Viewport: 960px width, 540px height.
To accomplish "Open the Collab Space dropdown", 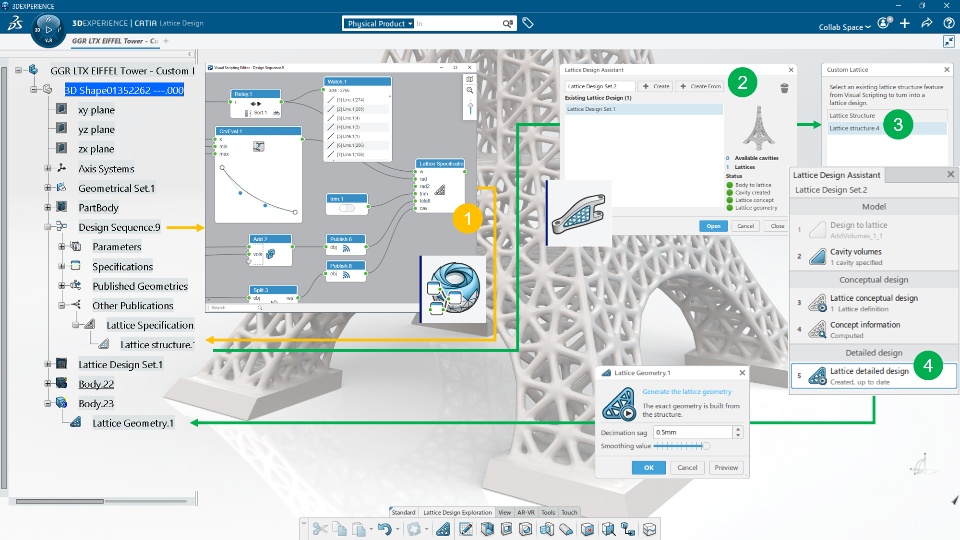I will (x=844, y=27).
